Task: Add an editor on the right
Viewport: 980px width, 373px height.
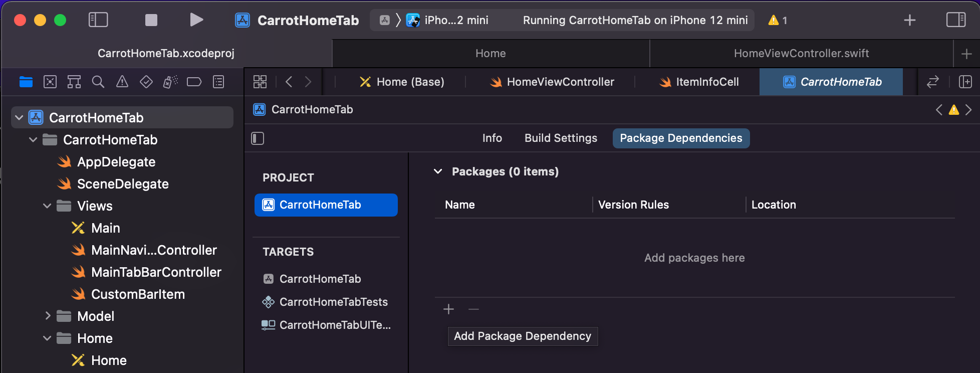Action: [965, 82]
